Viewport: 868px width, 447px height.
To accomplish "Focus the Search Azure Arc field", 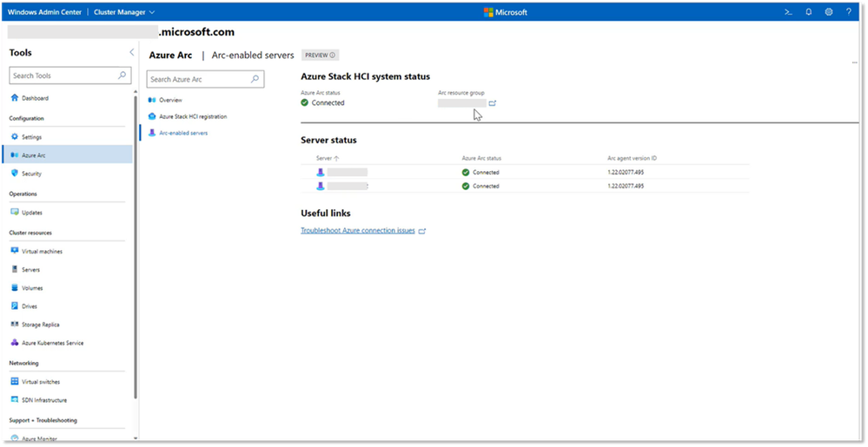I will (x=205, y=79).
